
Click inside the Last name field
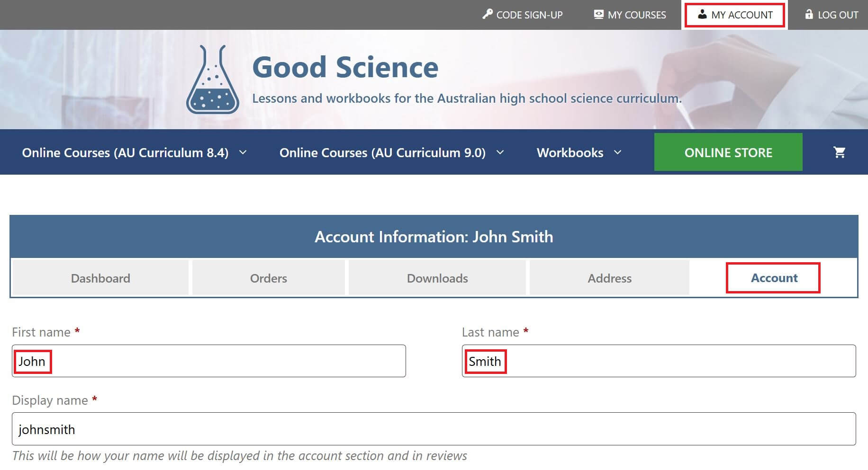tap(659, 361)
